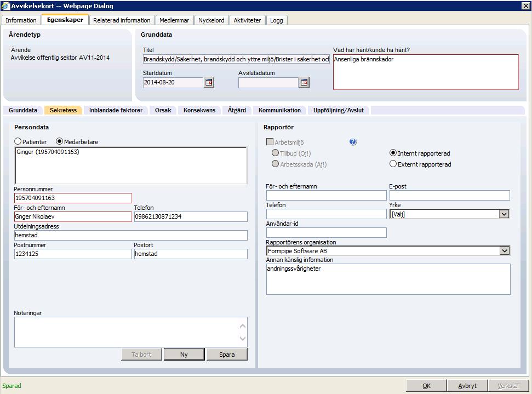Click the Ny button
The image size is (532, 394).
184,355
